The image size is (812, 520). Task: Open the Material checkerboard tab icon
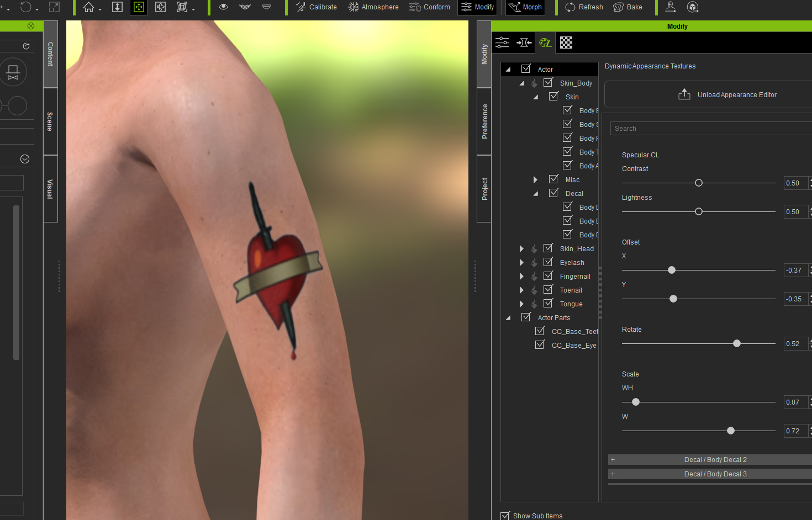[566, 43]
